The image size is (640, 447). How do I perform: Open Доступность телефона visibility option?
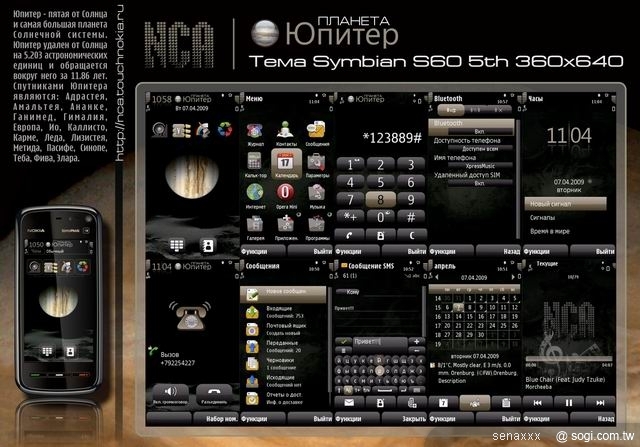point(478,141)
